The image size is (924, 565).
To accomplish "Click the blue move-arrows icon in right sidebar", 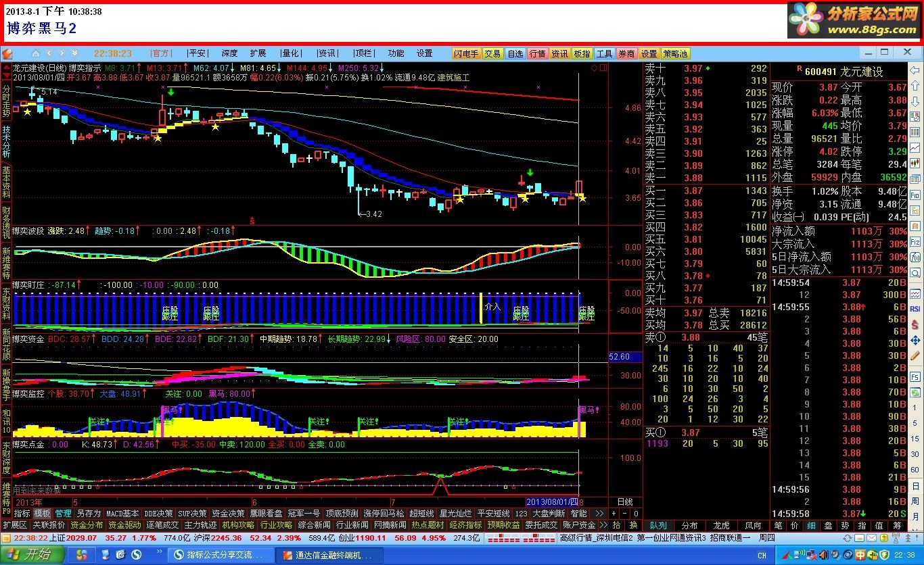I will [x=915, y=340].
